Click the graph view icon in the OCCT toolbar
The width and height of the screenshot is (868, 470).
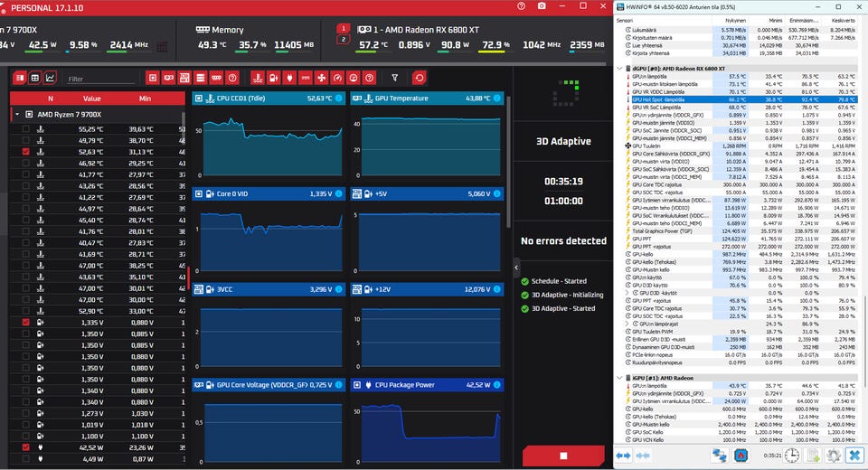(x=50, y=78)
